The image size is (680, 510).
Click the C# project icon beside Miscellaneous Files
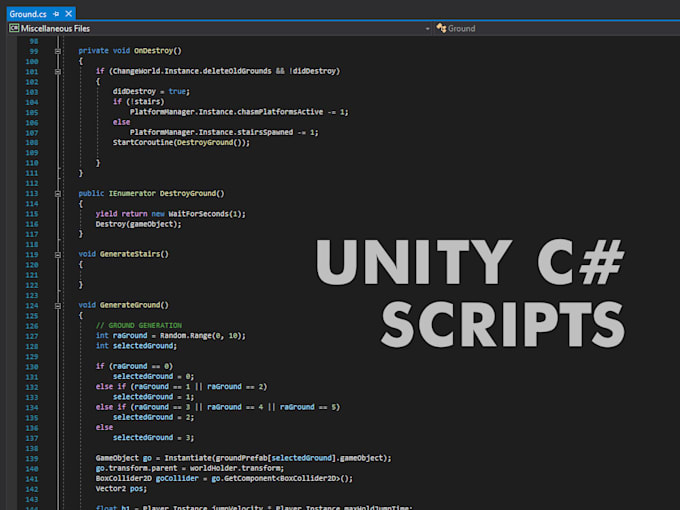tap(14, 28)
